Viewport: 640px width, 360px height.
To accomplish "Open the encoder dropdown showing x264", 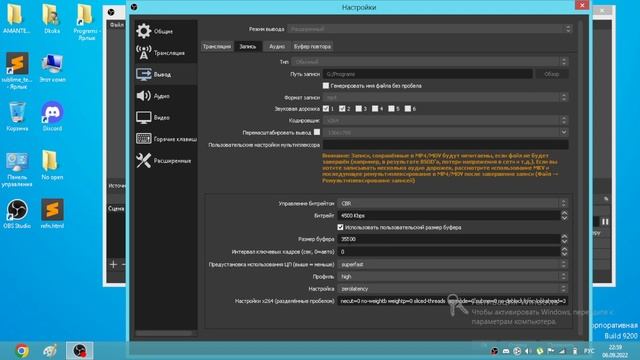I will click(445, 120).
